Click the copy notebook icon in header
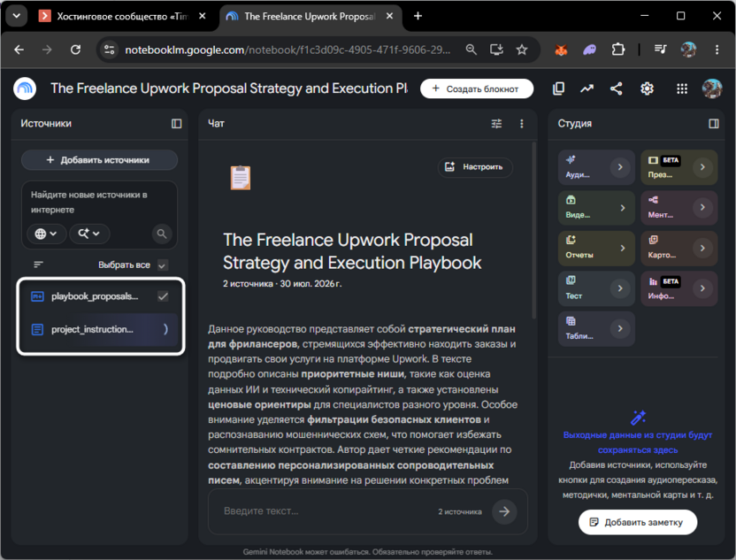Screen dimensions: 736x560 (558, 88)
